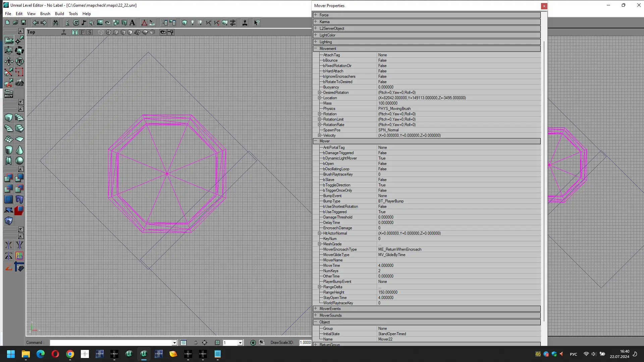Click the MoveTime value 4.000000
Image resolution: width=644 pixels, height=362 pixels.
point(386,265)
